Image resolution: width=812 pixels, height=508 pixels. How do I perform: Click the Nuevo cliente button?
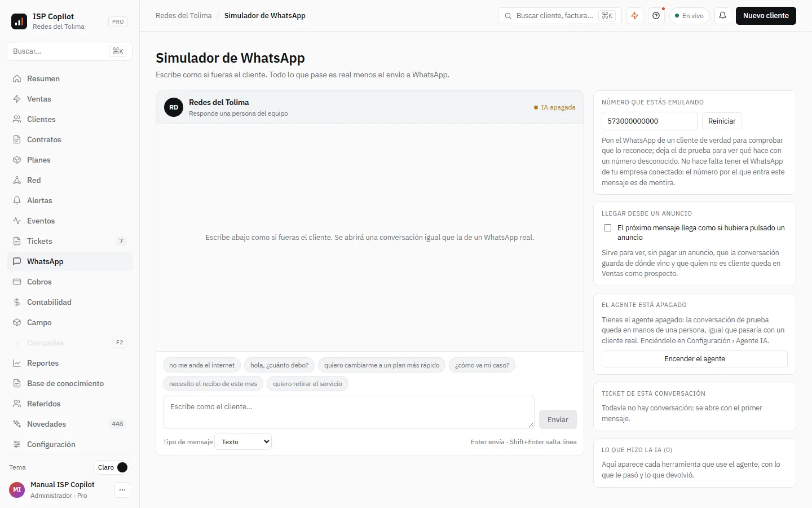click(x=766, y=16)
